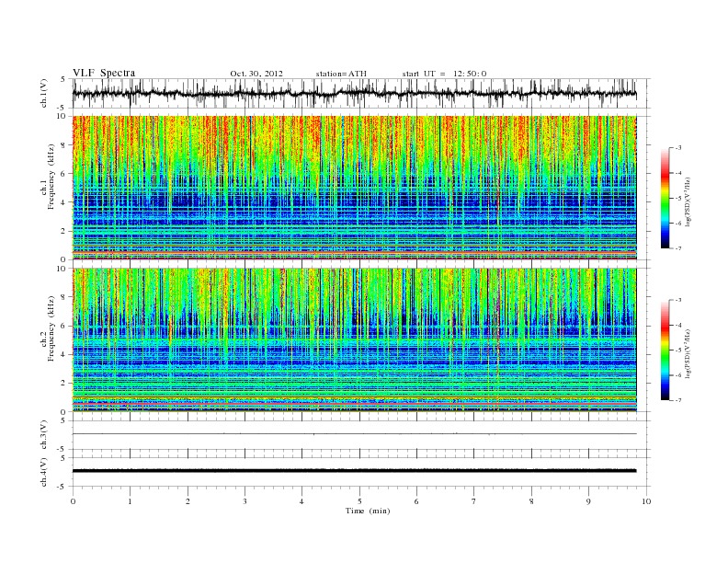Click the "-3" value on the ch.1 colorbar

pyautogui.click(x=678, y=148)
